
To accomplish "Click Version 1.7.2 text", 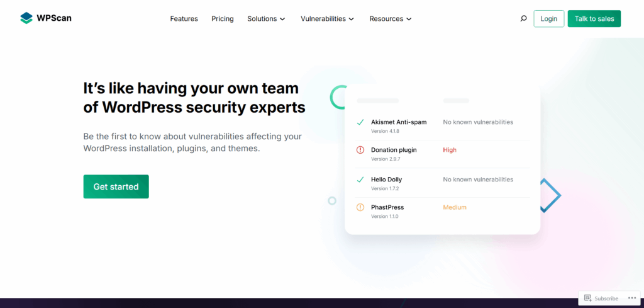I will (385, 188).
